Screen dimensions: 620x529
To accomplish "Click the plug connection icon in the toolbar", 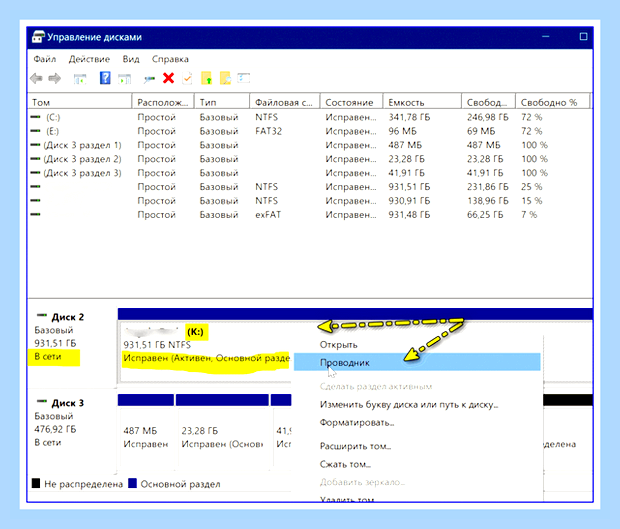I will [149, 79].
